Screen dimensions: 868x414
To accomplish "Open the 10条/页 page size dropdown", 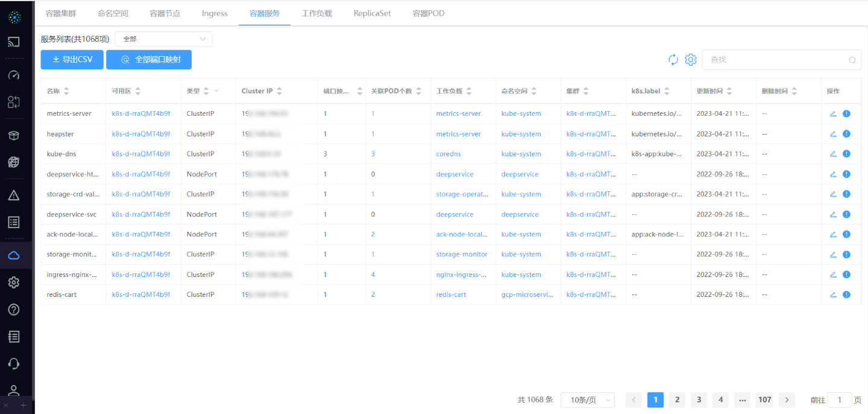I will (587, 400).
